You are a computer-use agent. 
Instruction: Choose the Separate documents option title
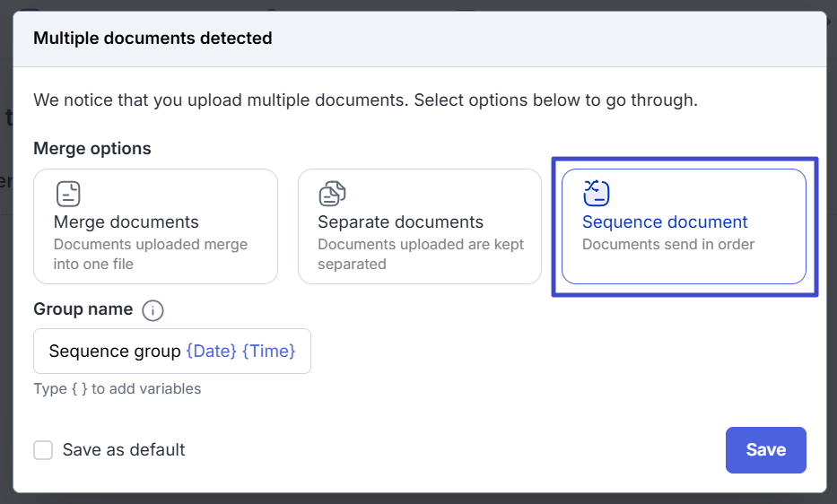coord(400,222)
